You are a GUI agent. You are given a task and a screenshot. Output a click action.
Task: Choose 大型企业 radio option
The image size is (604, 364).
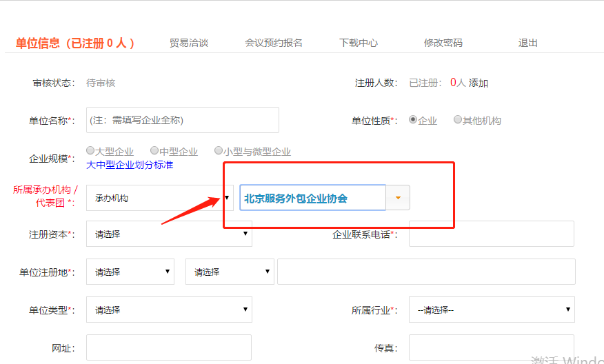(x=90, y=150)
